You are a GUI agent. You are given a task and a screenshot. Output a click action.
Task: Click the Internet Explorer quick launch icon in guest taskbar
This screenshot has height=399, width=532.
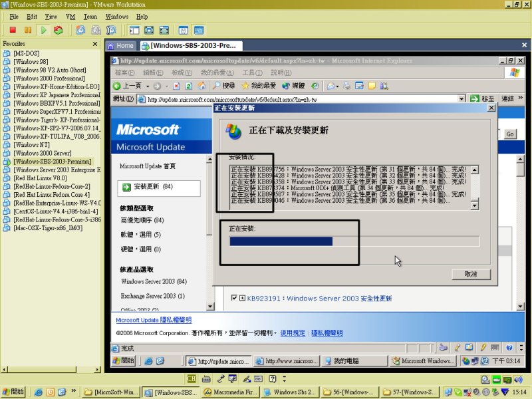(x=148, y=361)
